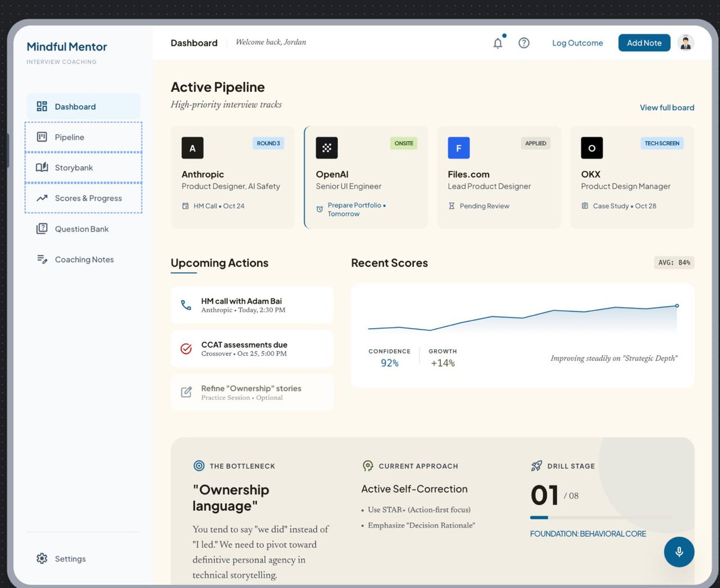
Task: Click hourglass icon beside Pending Review
Action: pos(452,206)
